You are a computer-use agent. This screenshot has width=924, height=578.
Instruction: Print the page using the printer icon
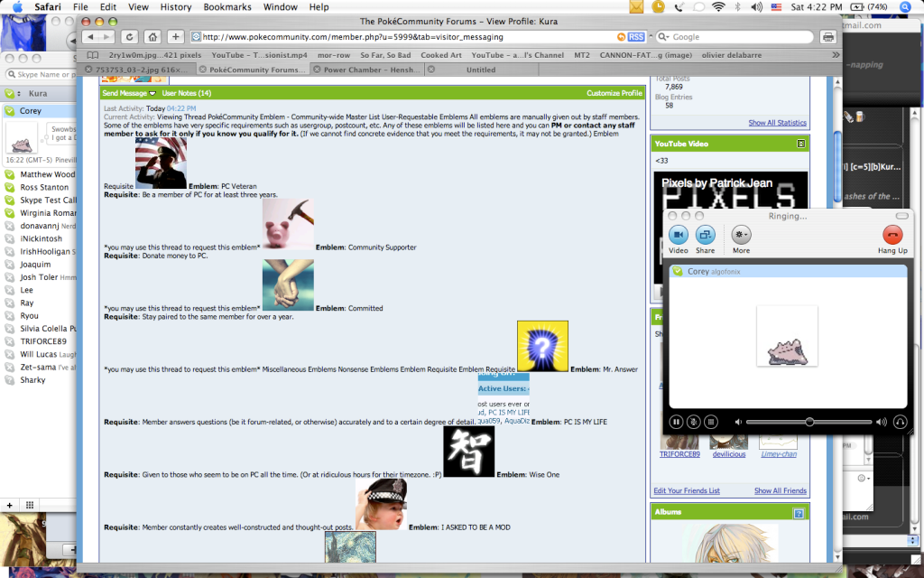(828, 36)
